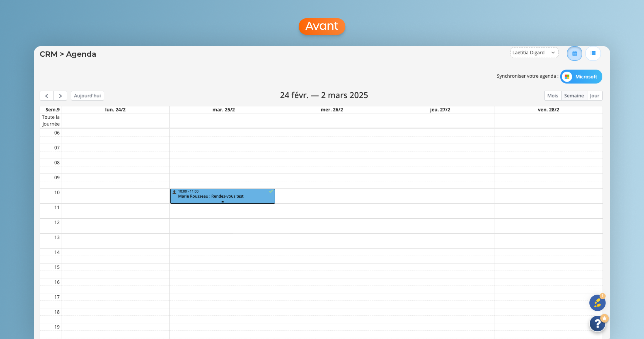Screen dimensions: 644x339
Task: Switch to Semaine view
Action: point(574,96)
